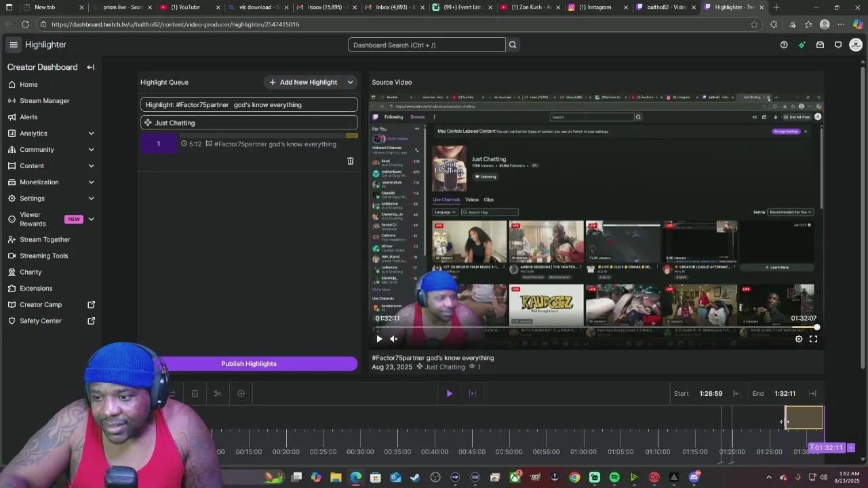Toggle fullscreen on the source video
The height and width of the screenshot is (488, 868).
point(813,339)
